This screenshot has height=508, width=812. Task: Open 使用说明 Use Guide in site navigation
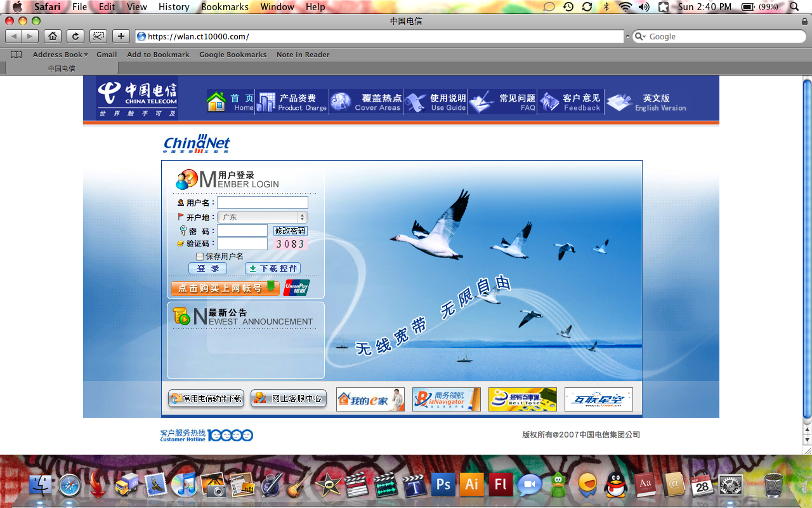pos(436,102)
